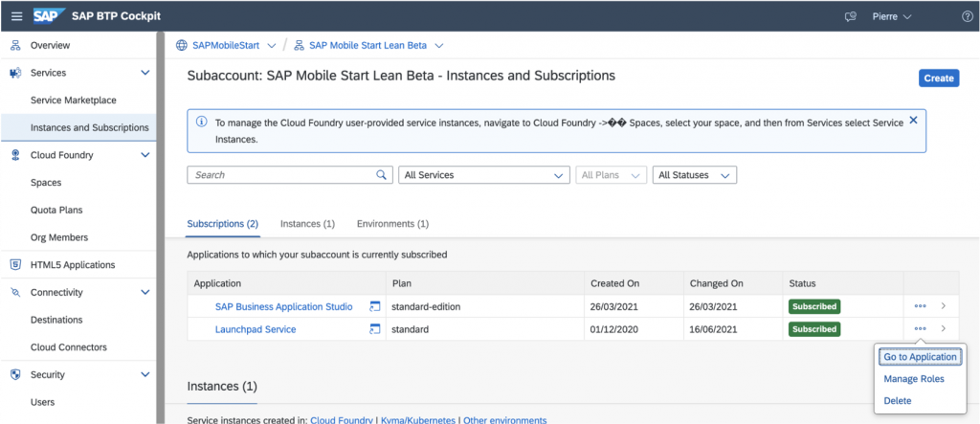Choose Manage Roles from menu

pos(914,379)
